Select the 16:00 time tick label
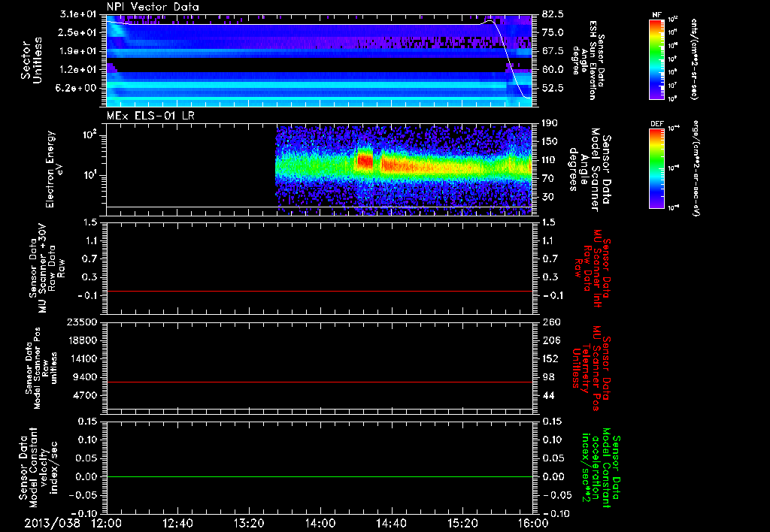770x532 pixels. click(x=533, y=523)
